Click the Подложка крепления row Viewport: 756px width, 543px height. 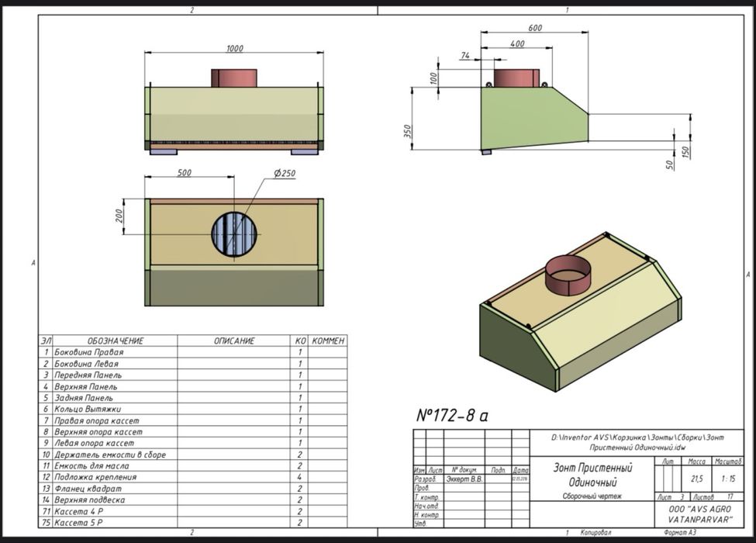[x=193, y=477]
